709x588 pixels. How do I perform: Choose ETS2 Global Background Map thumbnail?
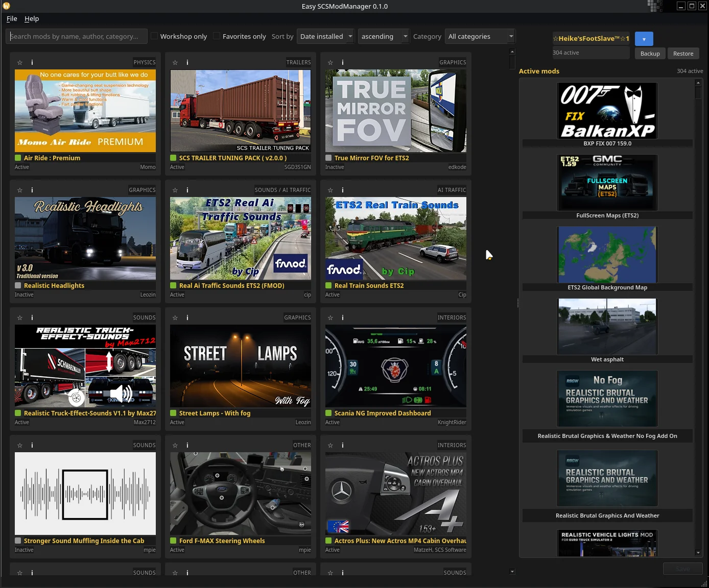click(607, 255)
